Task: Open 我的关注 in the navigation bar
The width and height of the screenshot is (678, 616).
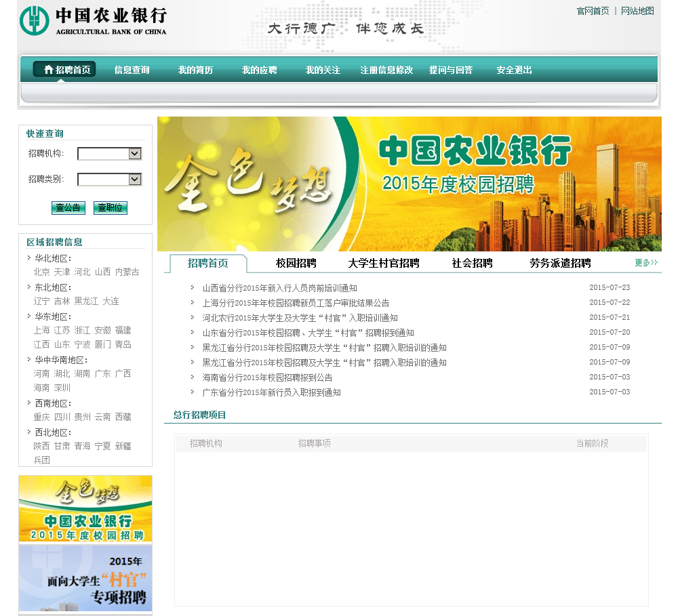Action: (323, 70)
